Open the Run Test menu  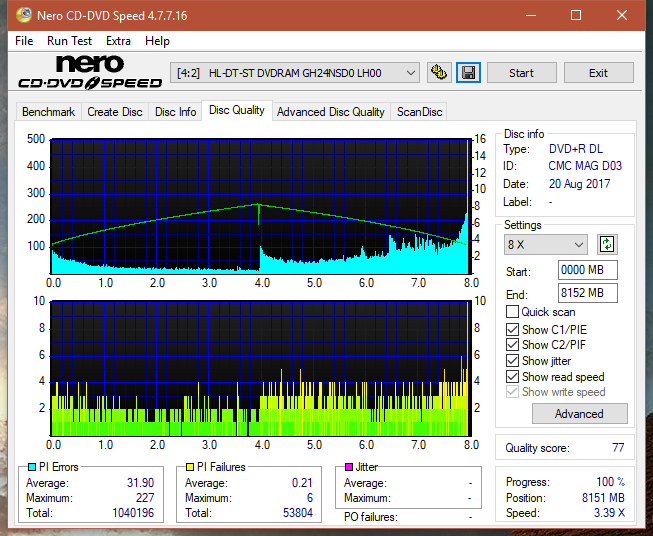[x=69, y=41]
